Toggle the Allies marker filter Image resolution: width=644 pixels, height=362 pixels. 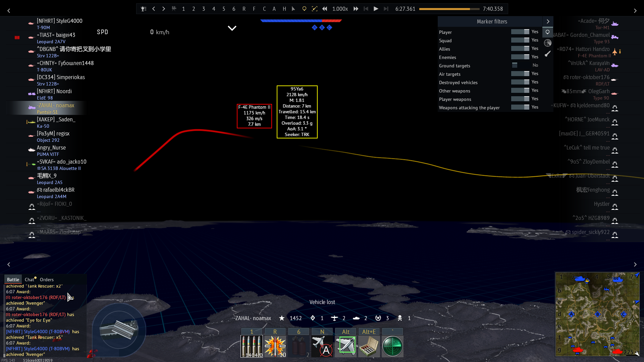point(520,49)
